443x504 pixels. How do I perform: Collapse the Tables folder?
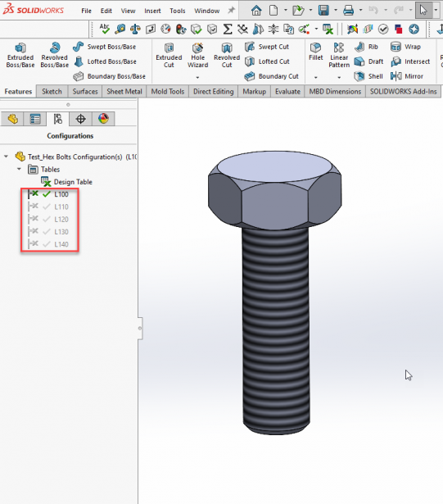click(x=20, y=169)
